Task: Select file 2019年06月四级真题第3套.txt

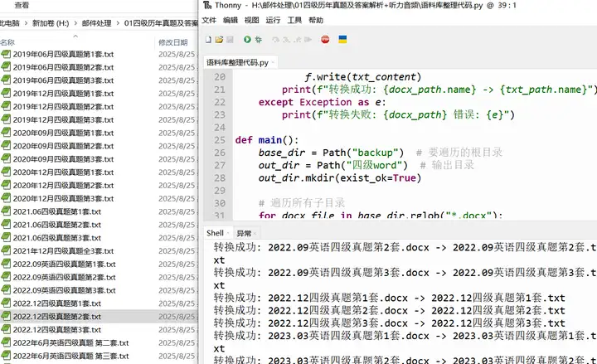Action: click(63, 80)
